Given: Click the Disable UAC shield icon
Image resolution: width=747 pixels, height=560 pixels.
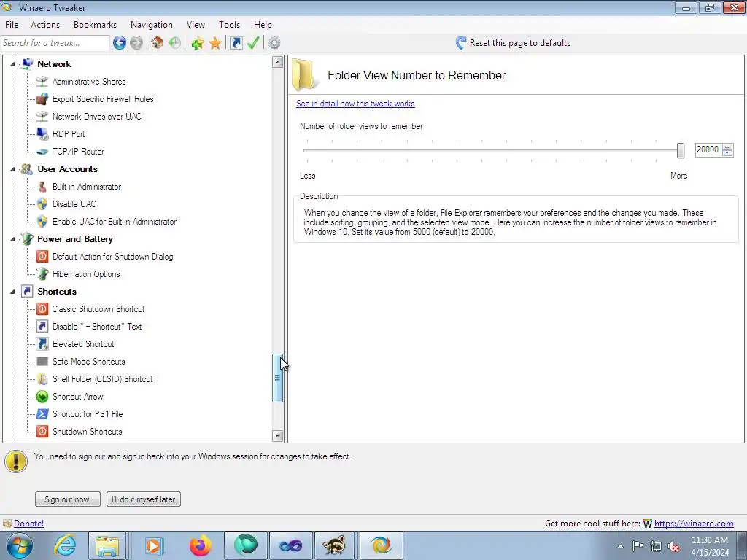Looking at the screenshot, I should tap(42, 204).
